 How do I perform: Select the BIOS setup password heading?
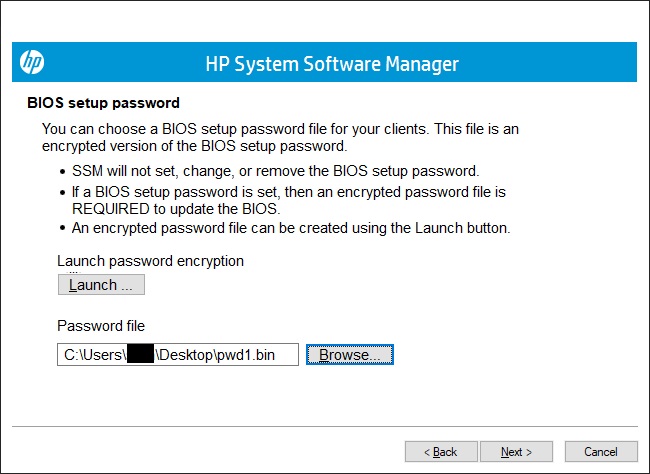pos(102,103)
